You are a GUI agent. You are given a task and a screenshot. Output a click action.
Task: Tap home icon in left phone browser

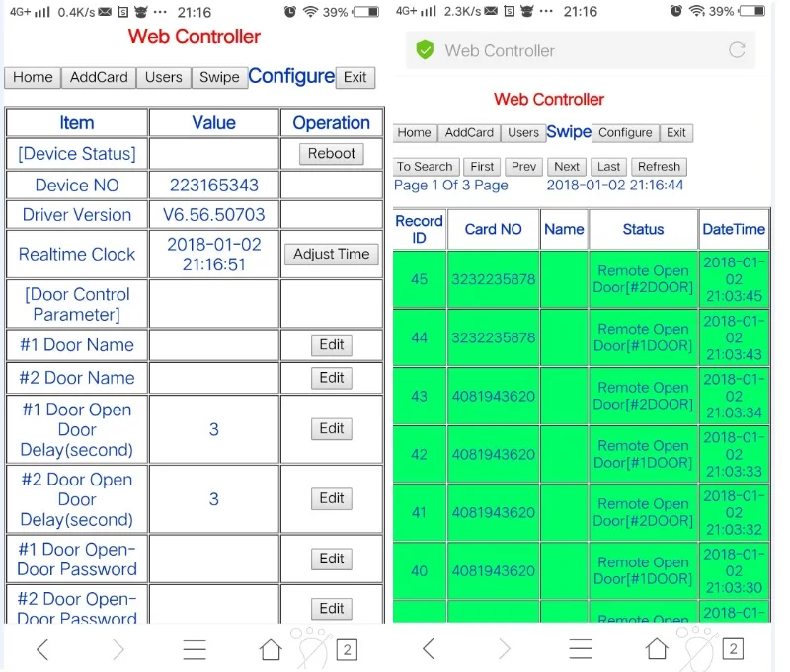click(271, 649)
